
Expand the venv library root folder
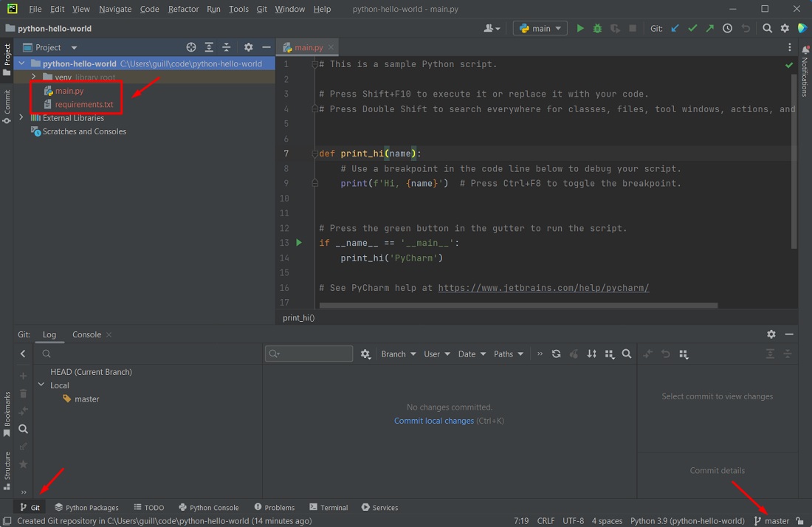coord(32,77)
